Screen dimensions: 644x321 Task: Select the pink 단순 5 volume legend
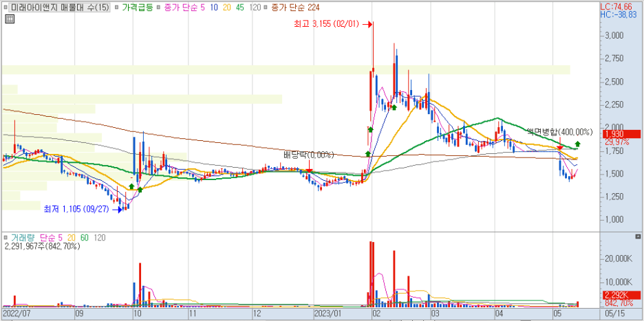click(52, 237)
